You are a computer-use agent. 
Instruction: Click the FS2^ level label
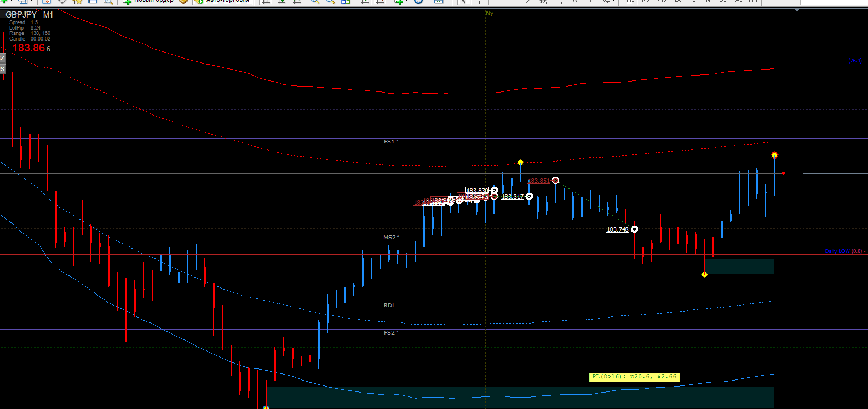pyautogui.click(x=391, y=333)
